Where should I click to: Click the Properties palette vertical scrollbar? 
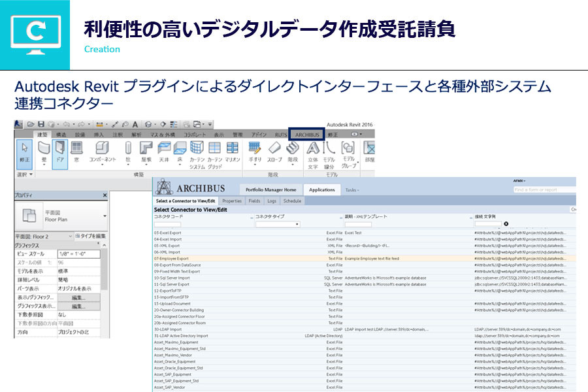tap(105, 269)
